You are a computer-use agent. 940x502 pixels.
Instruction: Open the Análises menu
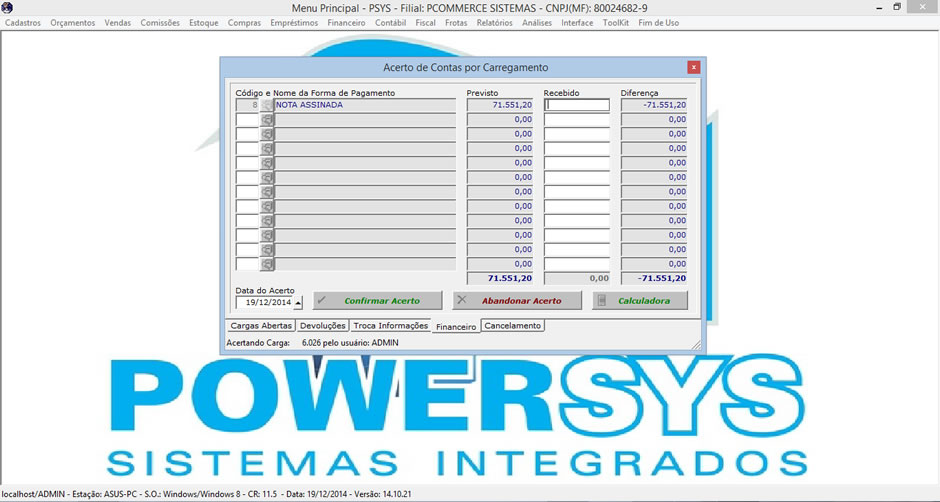(x=537, y=23)
